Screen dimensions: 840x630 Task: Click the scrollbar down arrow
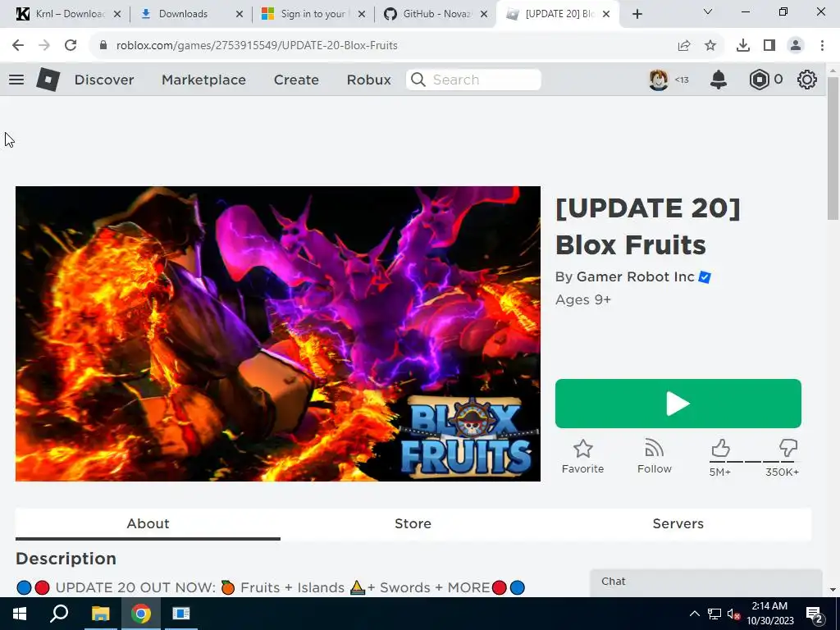tap(833, 589)
